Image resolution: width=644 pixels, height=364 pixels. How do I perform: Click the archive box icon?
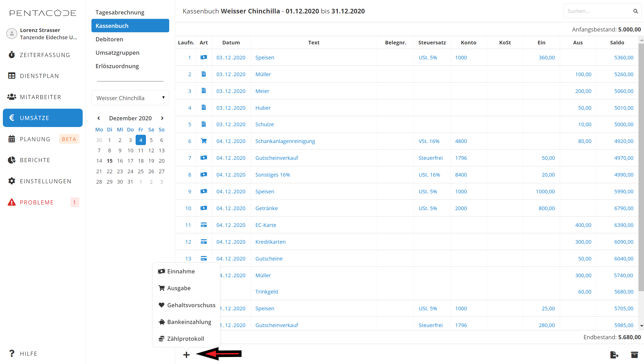pos(634,355)
